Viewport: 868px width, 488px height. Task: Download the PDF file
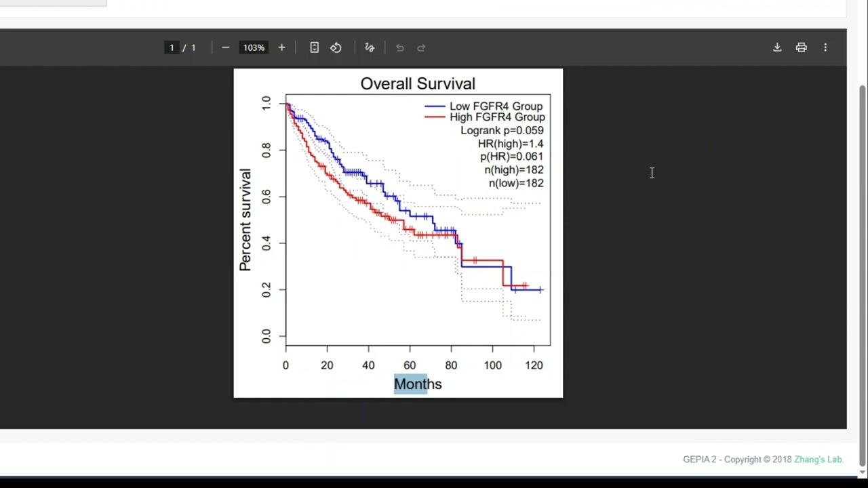click(777, 47)
